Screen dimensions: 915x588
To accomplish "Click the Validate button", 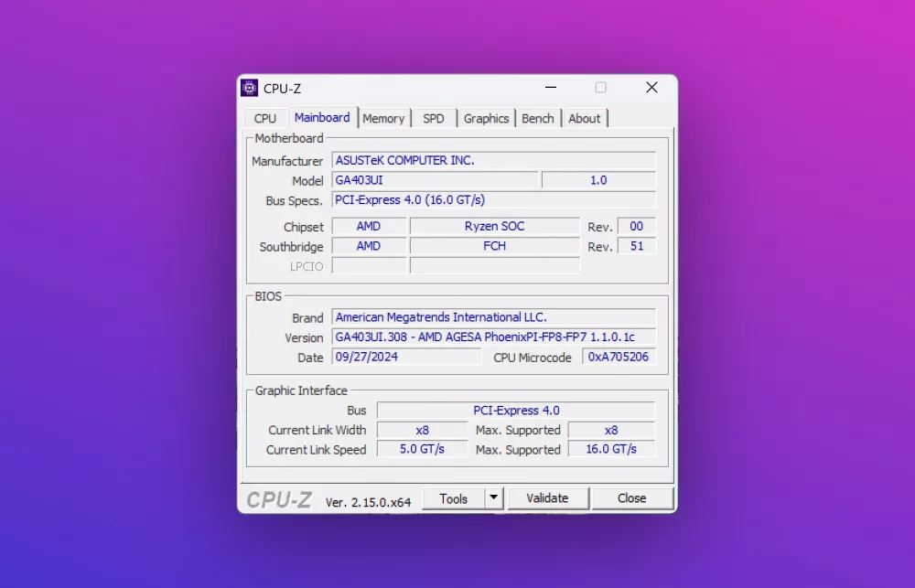I will click(547, 498).
